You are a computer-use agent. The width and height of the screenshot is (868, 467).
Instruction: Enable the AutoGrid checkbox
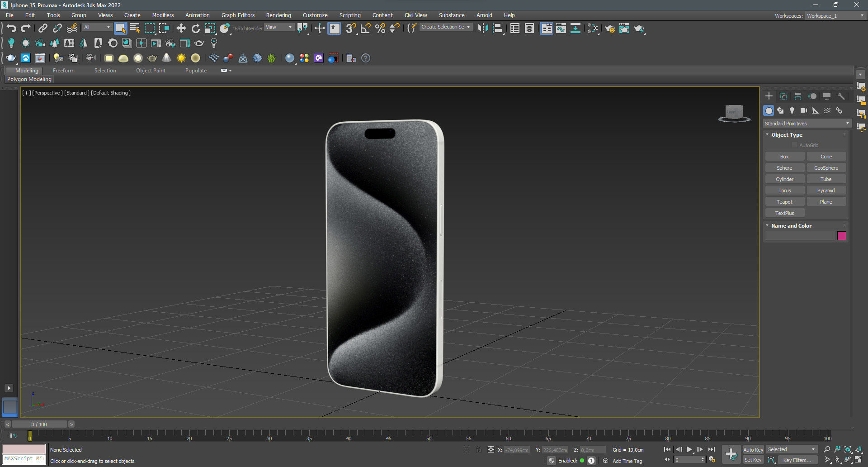pos(795,145)
